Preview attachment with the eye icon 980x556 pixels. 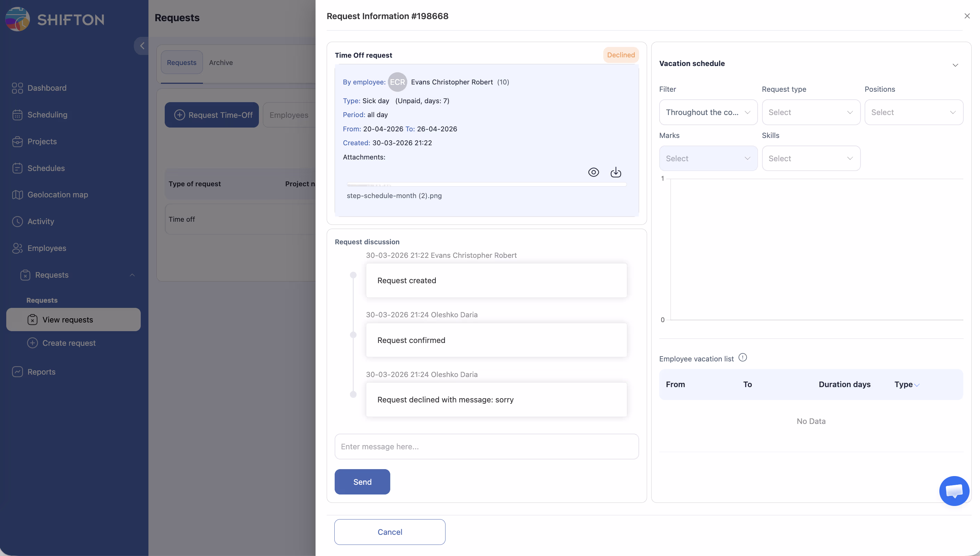tap(593, 172)
